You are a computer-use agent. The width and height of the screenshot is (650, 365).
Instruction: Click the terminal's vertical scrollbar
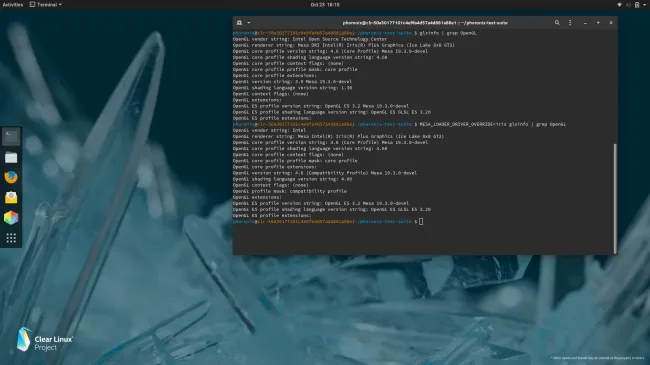pos(615,198)
